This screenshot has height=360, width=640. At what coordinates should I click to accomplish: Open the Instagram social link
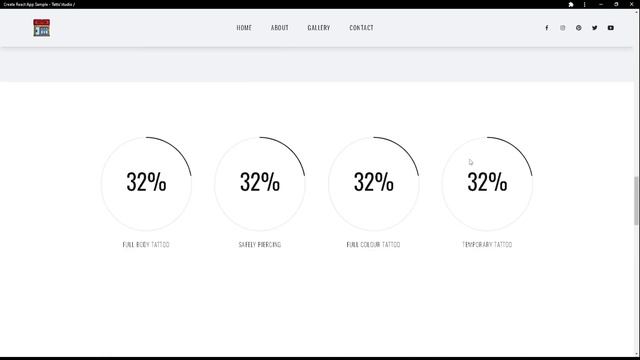[x=562, y=28]
